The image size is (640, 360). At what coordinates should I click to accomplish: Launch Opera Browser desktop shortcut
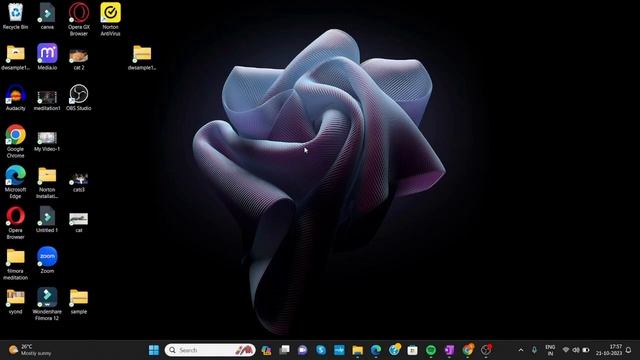click(16, 222)
